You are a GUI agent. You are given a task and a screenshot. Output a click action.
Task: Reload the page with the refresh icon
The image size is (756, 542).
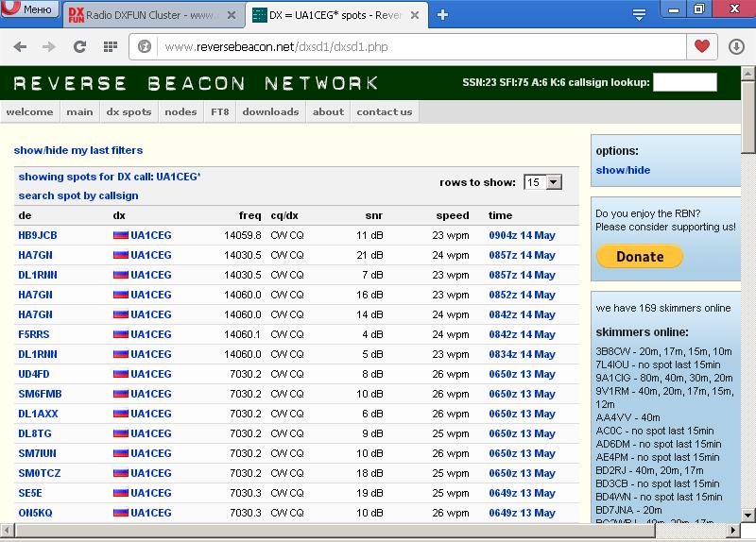[x=79, y=46]
